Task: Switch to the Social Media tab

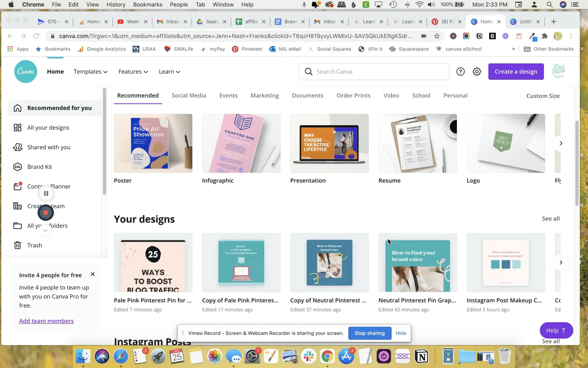Action: tap(189, 95)
